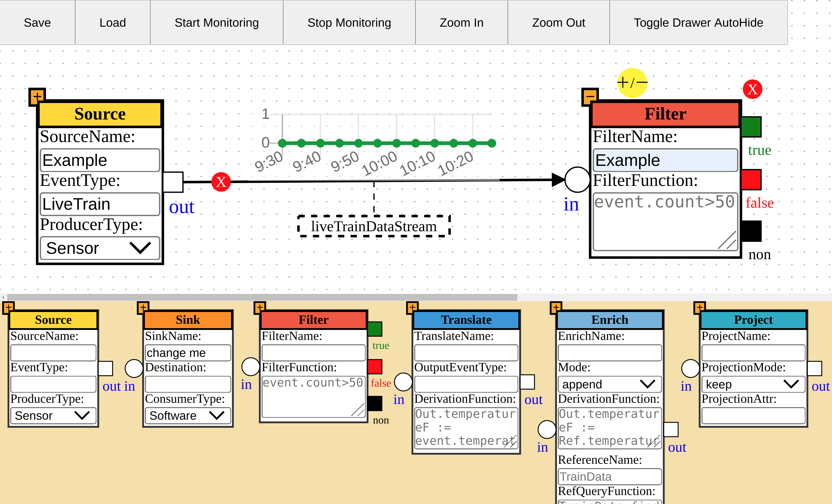832x504 pixels.
Task: Click the green 'true' output port on canvas Filter
Action: 751,127
